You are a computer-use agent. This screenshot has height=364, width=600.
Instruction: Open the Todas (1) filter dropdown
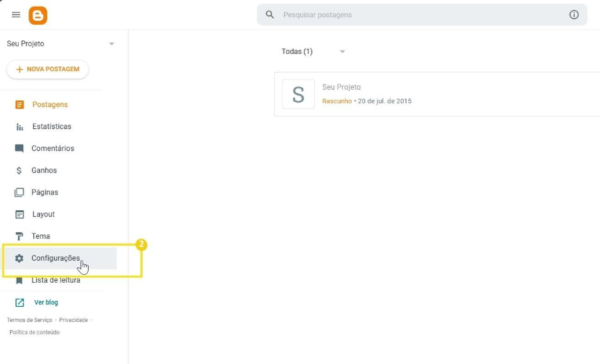[x=342, y=52]
